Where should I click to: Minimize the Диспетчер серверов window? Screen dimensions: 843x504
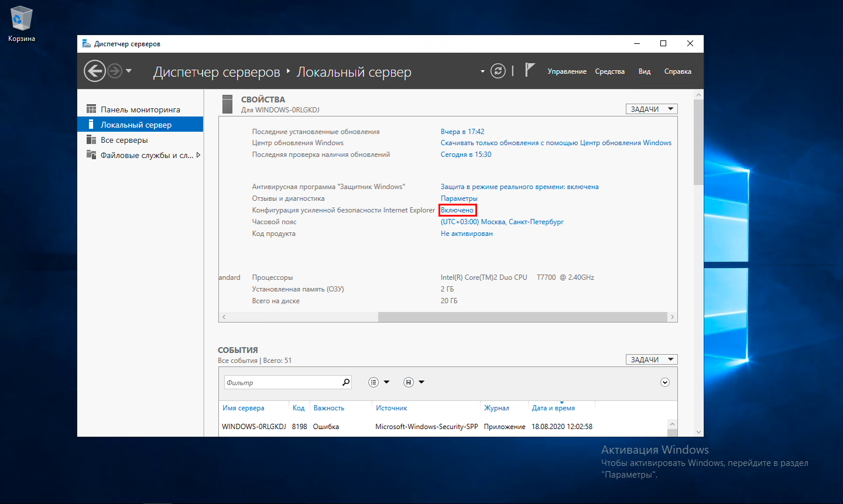click(637, 43)
